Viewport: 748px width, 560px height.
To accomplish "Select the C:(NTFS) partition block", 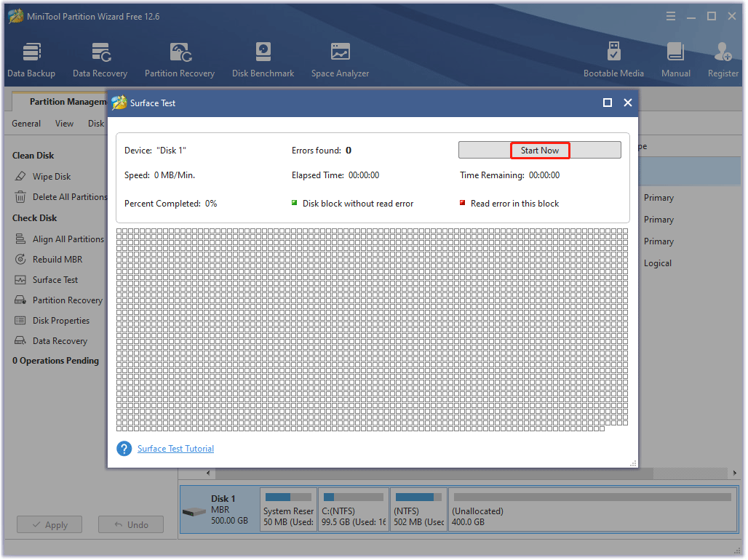I will pyautogui.click(x=354, y=509).
